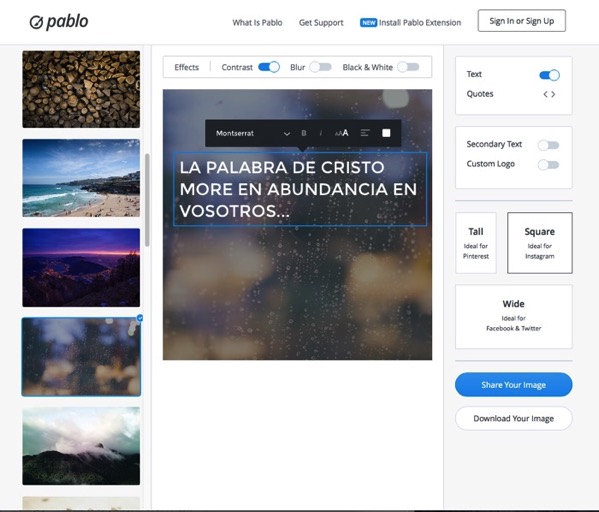Viewport: 599px width, 512px height.
Task: Open Get Support link
Action: [321, 23]
